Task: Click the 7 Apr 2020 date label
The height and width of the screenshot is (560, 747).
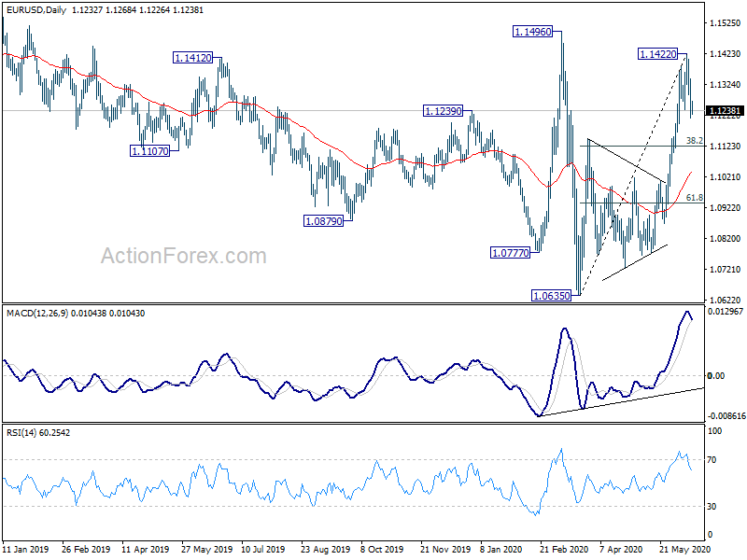Action: pos(621,549)
